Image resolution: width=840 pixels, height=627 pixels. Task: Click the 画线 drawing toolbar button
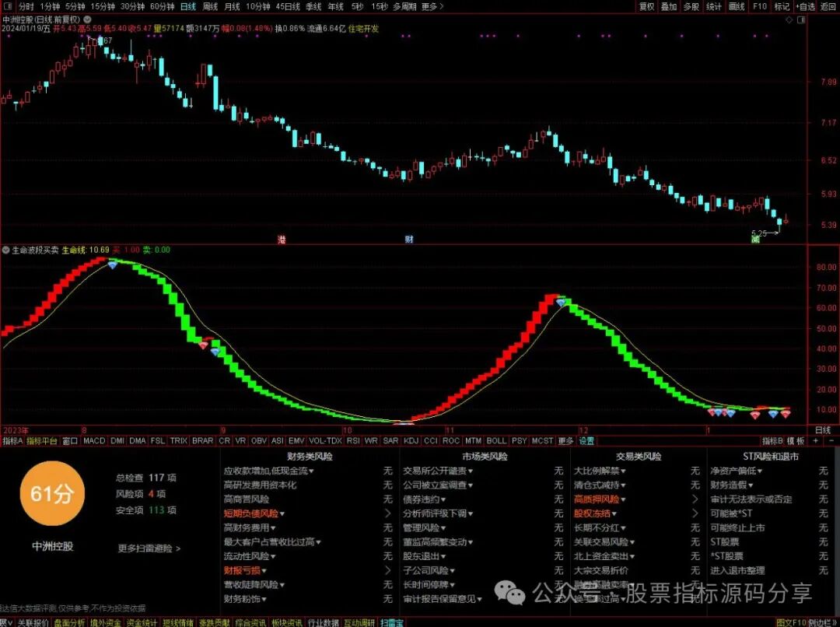pos(737,6)
